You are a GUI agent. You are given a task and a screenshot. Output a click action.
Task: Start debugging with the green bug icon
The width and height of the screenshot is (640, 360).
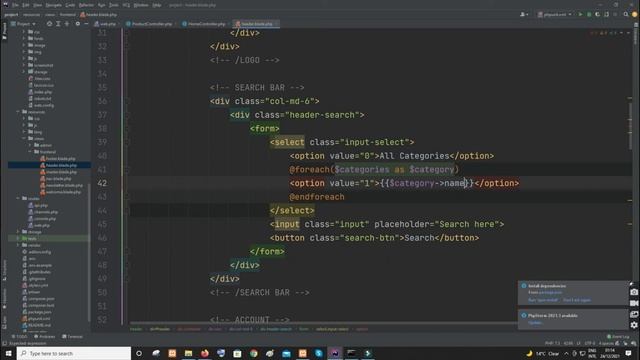[589, 14]
